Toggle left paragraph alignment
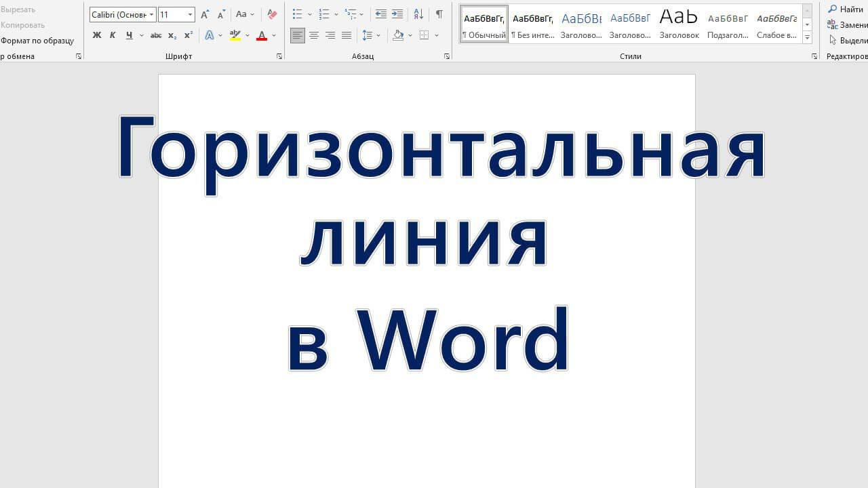Image resolution: width=868 pixels, height=488 pixels. (x=298, y=35)
